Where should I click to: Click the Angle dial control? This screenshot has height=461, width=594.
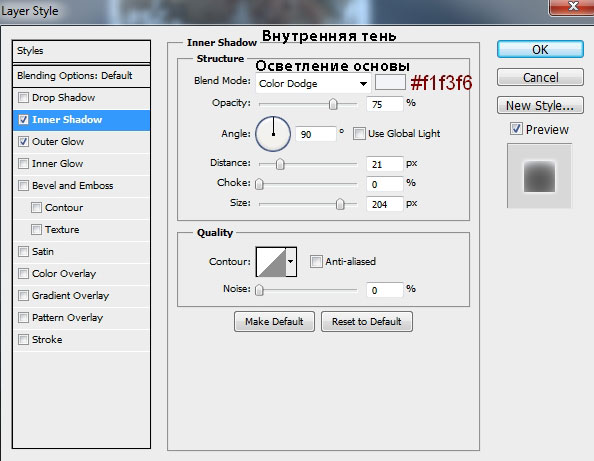[x=273, y=134]
